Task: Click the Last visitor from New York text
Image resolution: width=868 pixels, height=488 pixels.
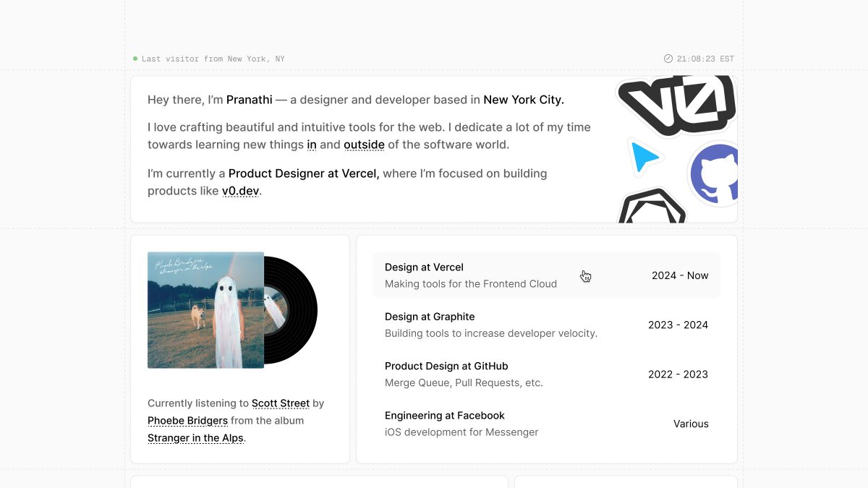Action: point(213,59)
